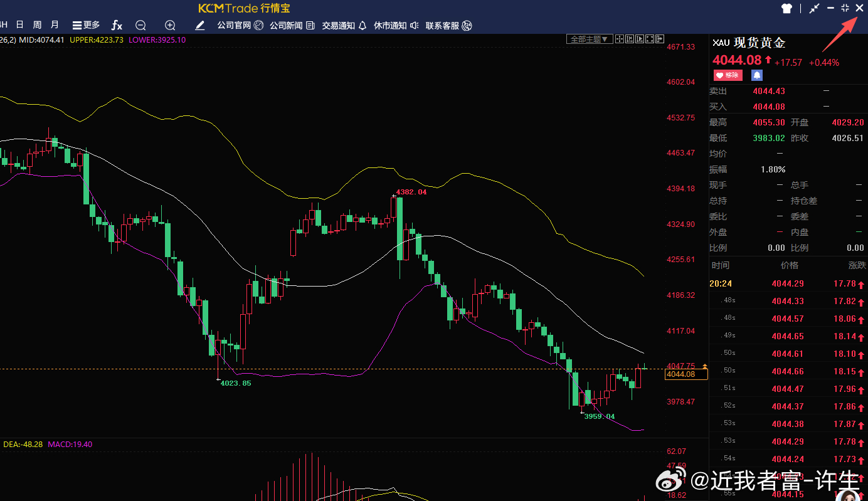Screen dimensions: 868x501
Task: Click tick price 4044.66
Action: pos(788,371)
